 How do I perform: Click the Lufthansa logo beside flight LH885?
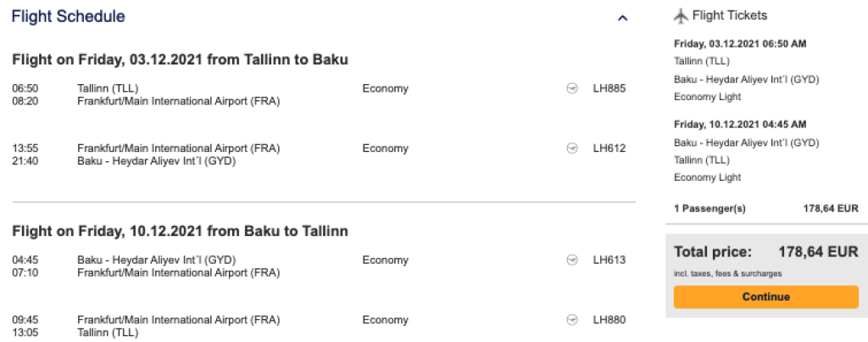pyautogui.click(x=572, y=89)
